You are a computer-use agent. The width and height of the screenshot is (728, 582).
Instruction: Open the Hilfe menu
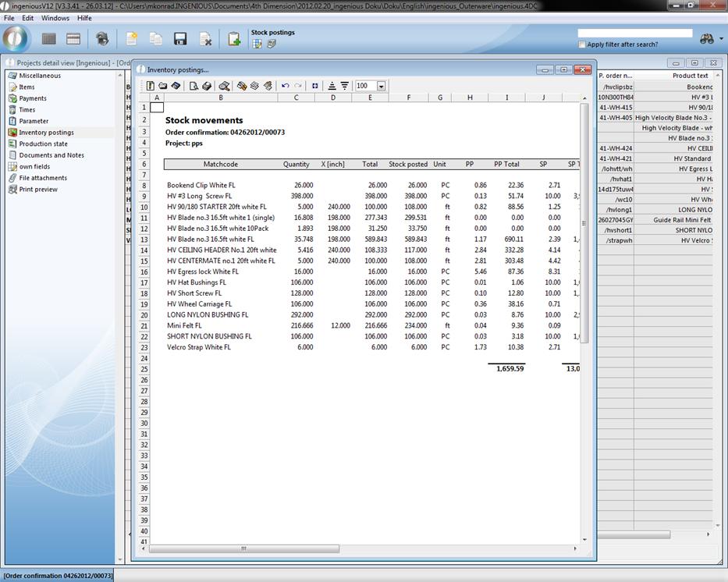click(84, 18)
